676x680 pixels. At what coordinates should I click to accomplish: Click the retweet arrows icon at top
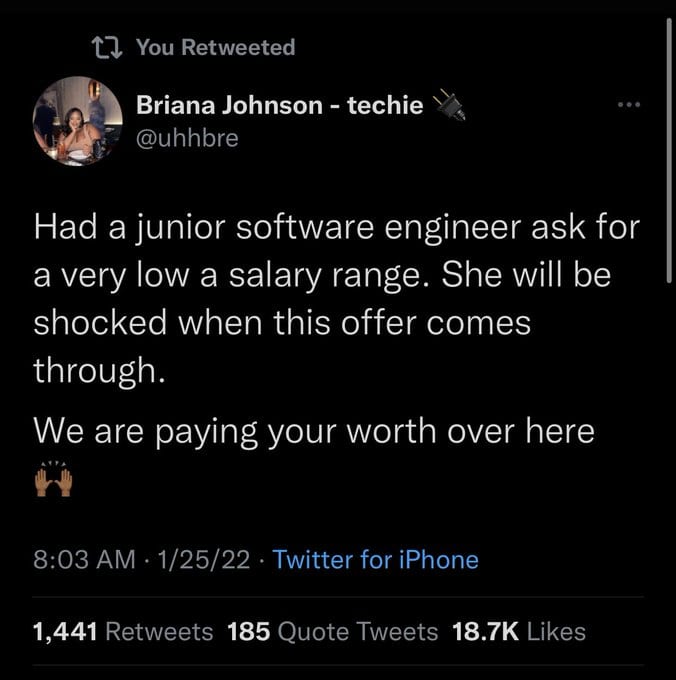(107, 47)
